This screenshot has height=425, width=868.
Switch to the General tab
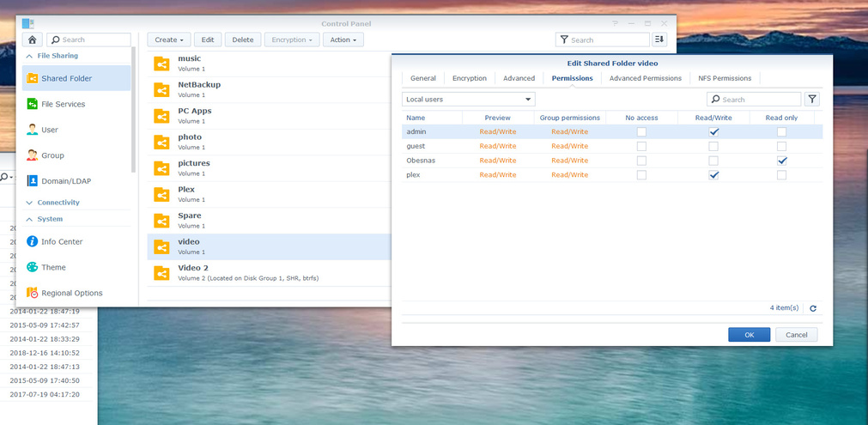423,78
